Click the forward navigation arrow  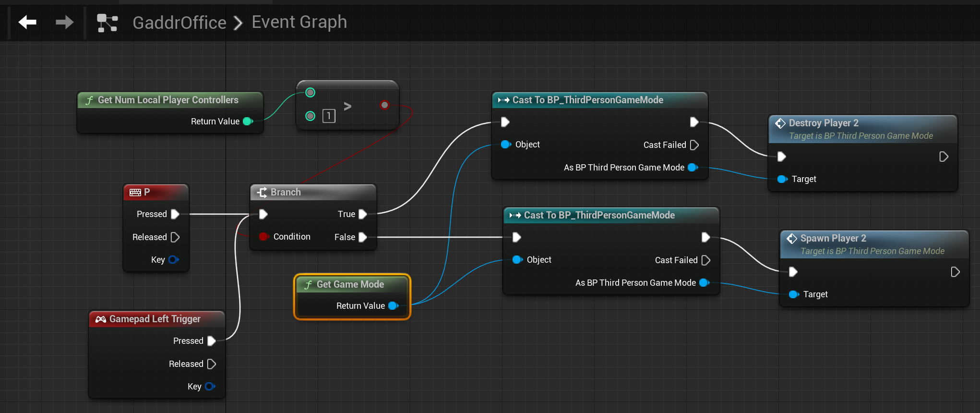coord(64,22)
